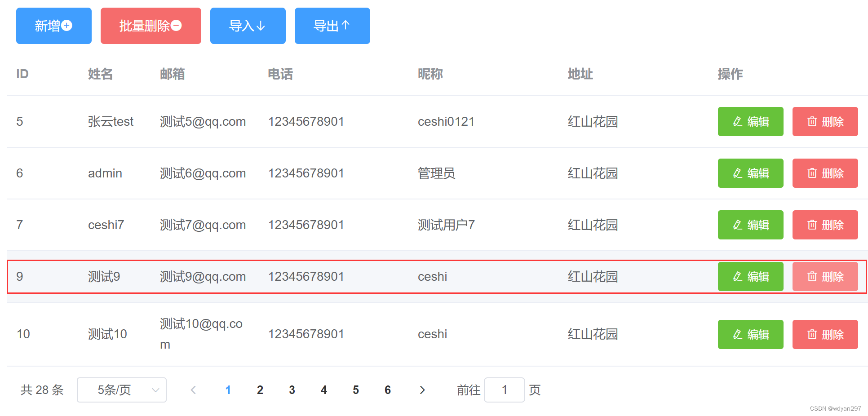Go to next page arrow

(422, 390)
